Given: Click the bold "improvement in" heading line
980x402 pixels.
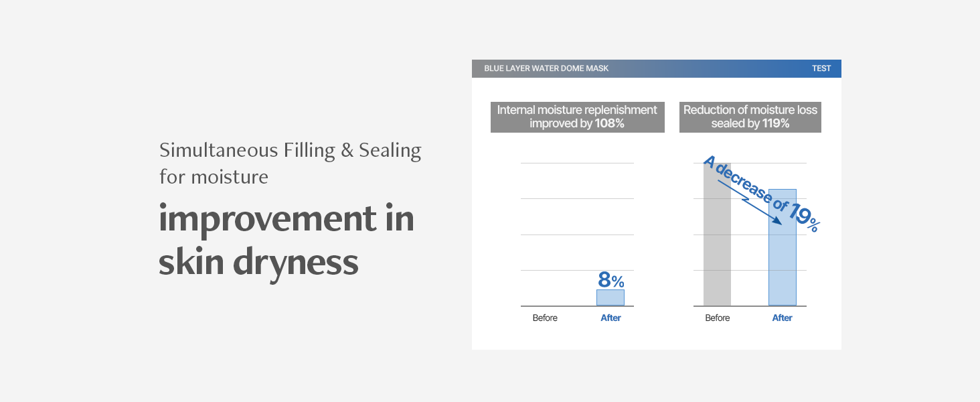Looking at the screenshot, I should coord(287,218).
